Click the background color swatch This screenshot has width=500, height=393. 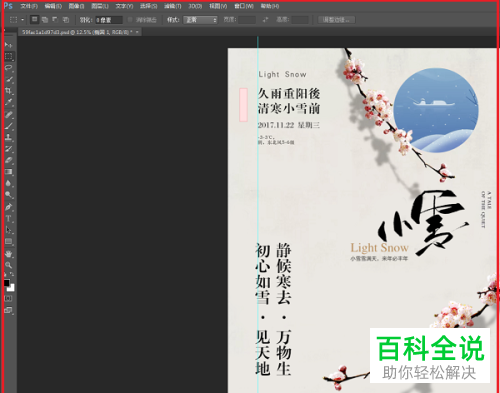click(11, 288)
